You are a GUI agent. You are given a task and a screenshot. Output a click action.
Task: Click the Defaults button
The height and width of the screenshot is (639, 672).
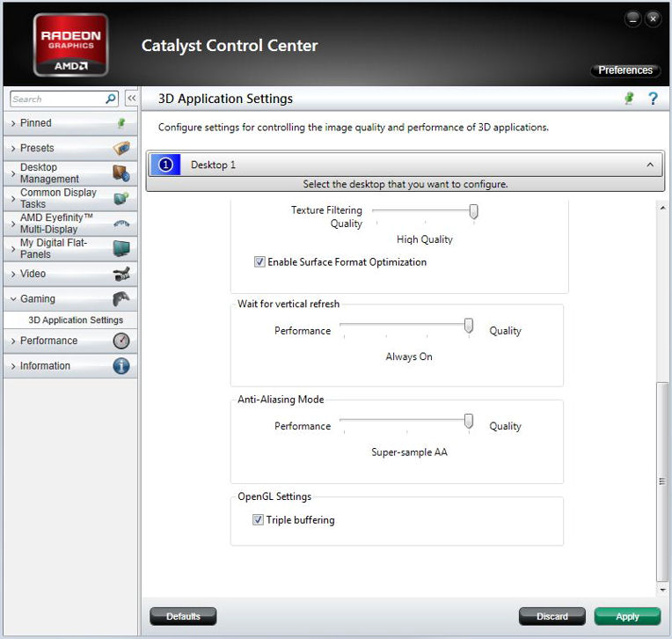[x=183, y=616]
